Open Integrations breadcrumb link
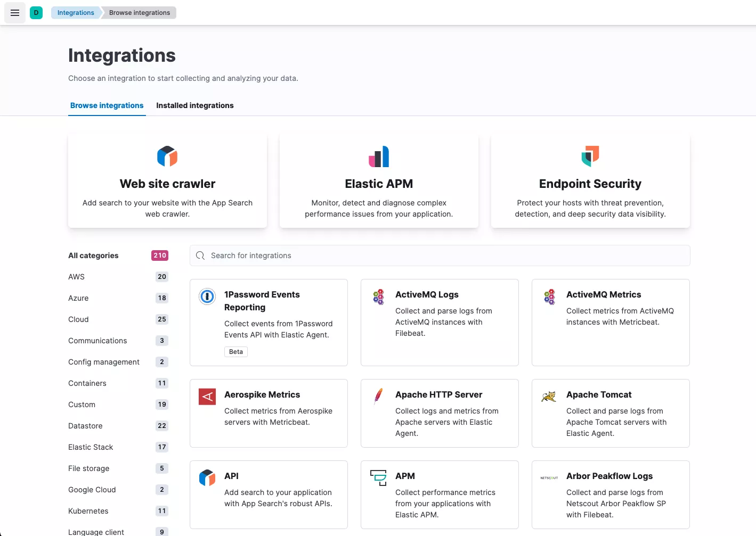 click(x=76, y=13)
